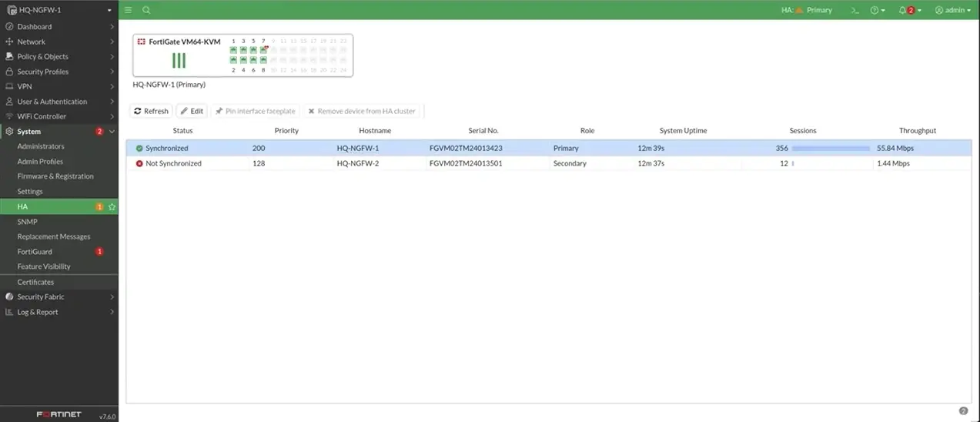Open the notifications bell menu
Image resolution: width=980 pixels, height=422 pixels.
pyautogui.click(x=909, y=10)
